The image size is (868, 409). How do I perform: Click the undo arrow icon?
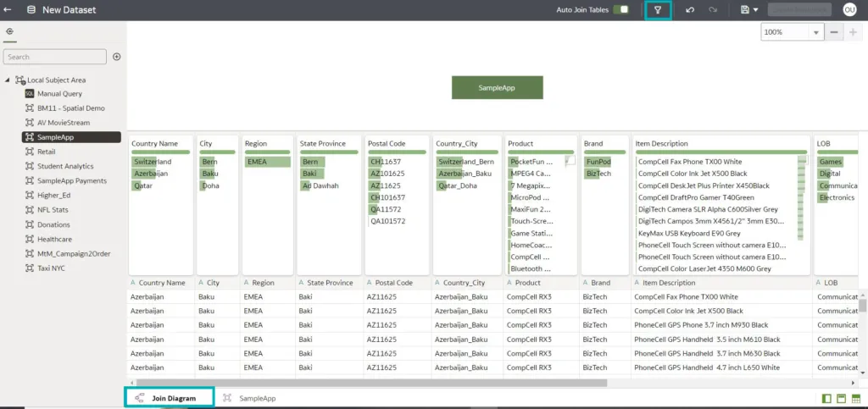[x=690, y=10]
